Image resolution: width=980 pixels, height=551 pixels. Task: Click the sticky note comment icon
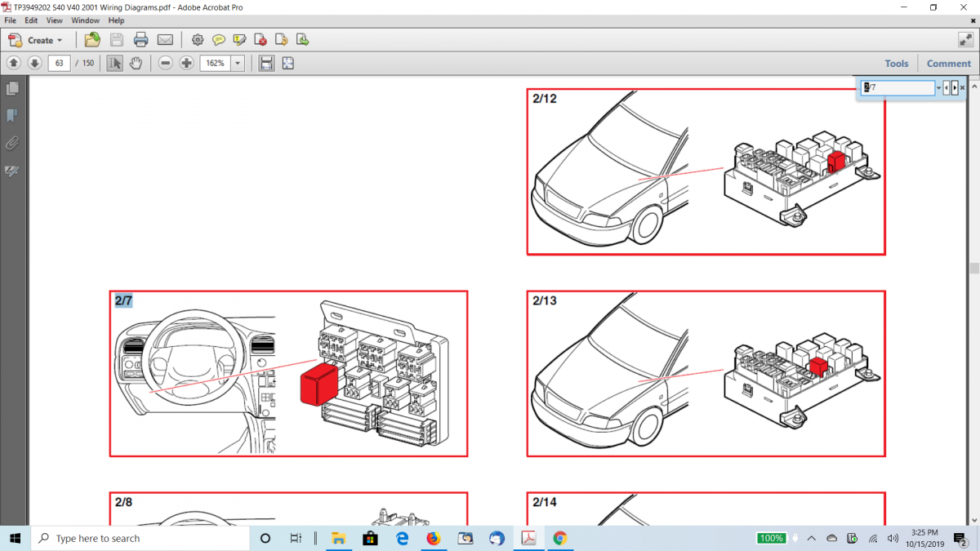tap(219, 39)
